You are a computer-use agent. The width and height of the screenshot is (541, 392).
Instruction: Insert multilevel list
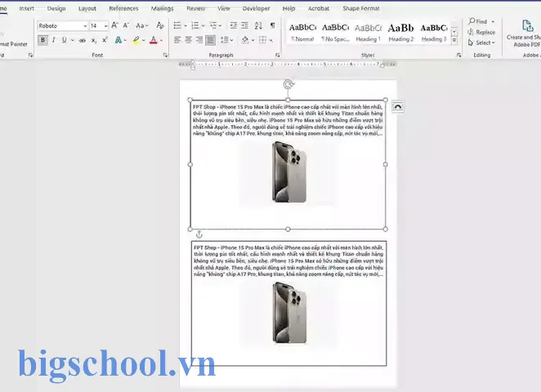click(213, 25)
